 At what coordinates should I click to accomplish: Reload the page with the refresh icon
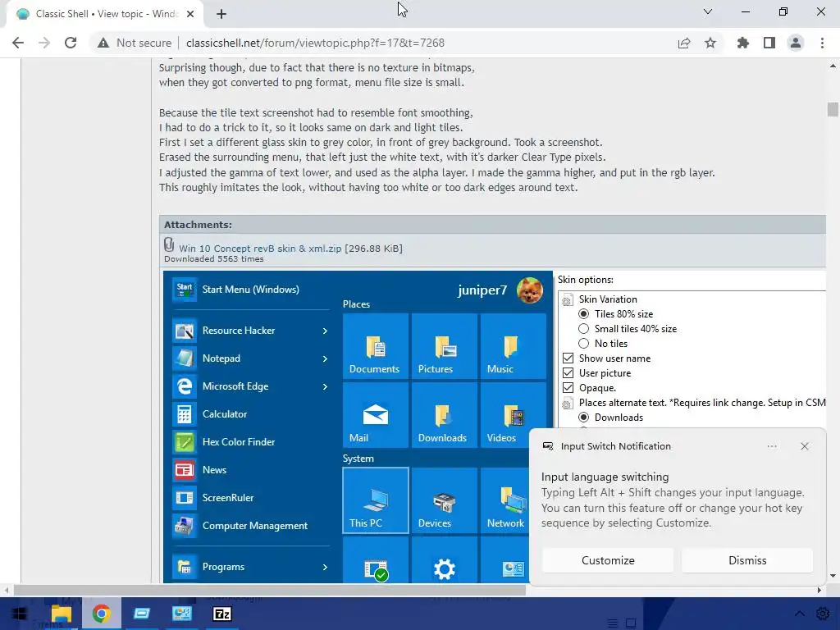click(x=71, y=43)
